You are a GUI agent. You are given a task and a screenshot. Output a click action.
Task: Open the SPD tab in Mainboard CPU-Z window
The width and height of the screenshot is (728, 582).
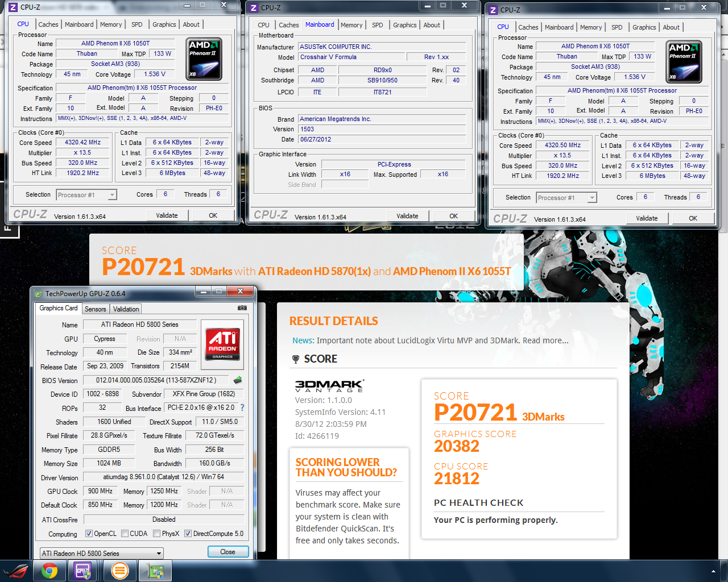point(377,25)
